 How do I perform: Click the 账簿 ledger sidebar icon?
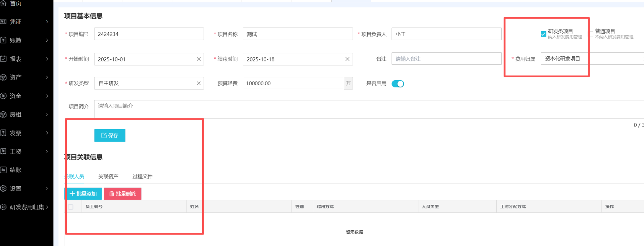[x=3, y=40]
